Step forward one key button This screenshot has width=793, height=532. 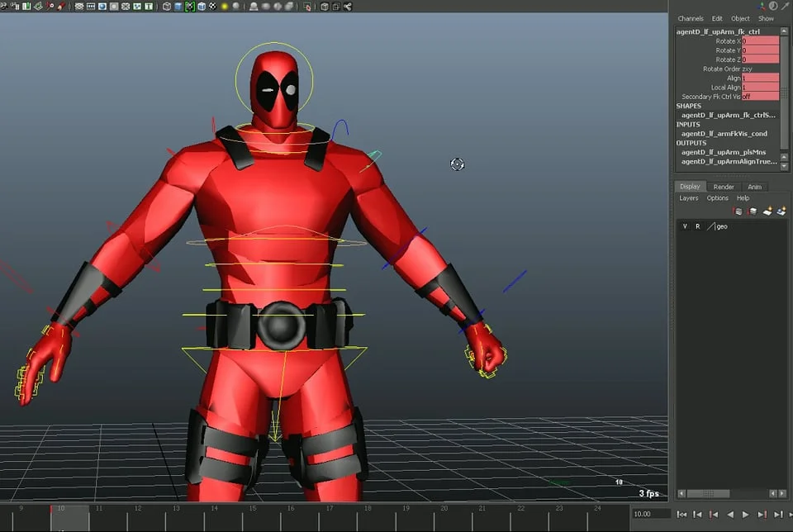(762, 515)
